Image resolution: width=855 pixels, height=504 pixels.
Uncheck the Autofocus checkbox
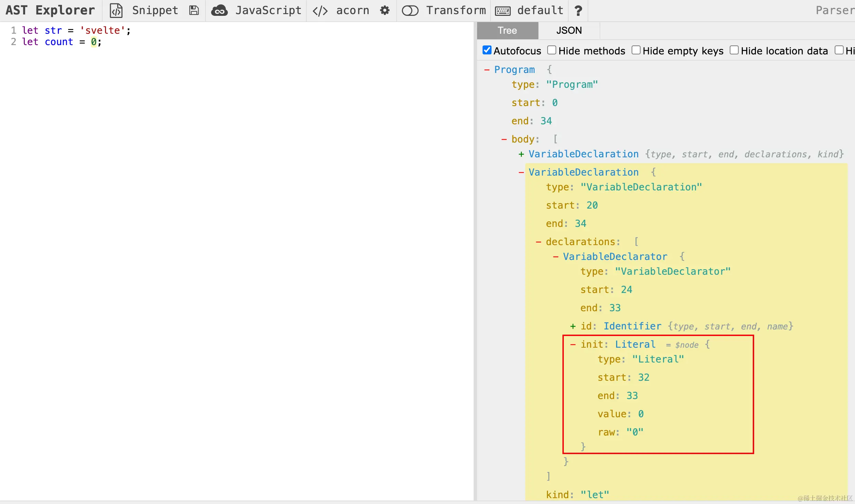[x=487, y=50]
